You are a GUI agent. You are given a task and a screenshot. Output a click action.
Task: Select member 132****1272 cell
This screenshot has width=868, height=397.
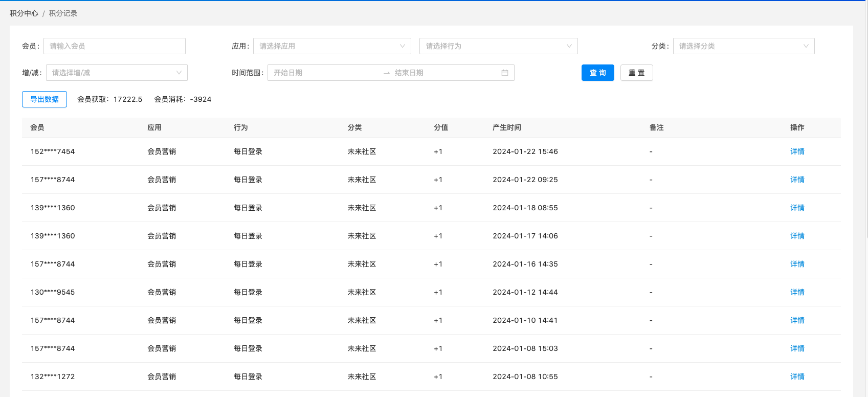click(53, 377)
